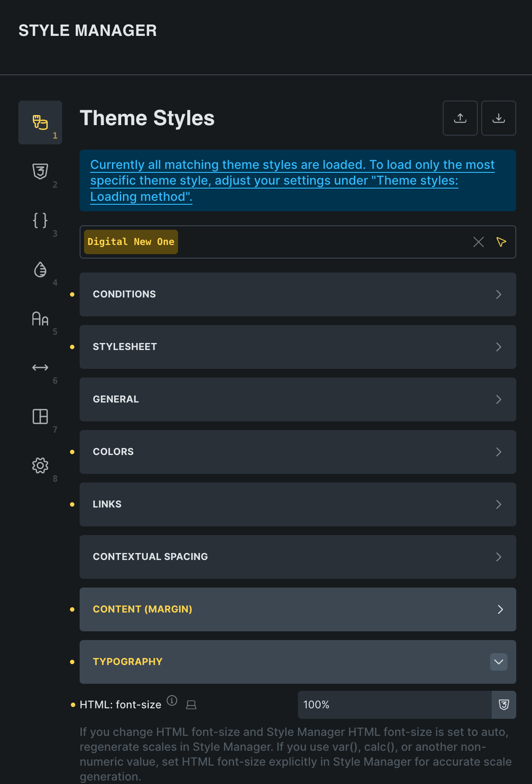Select the color droplet sidebar icon

40,269
